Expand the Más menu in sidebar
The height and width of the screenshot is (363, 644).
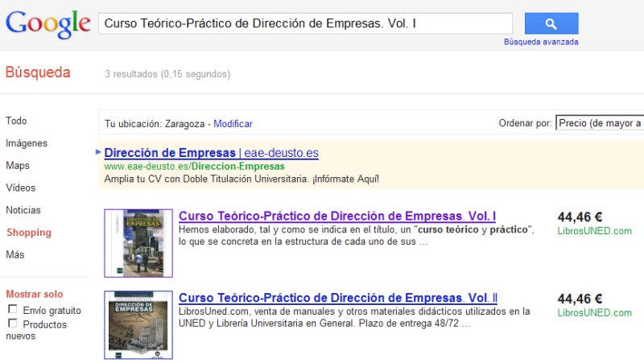pyautogui.click(x=14, y=255)
